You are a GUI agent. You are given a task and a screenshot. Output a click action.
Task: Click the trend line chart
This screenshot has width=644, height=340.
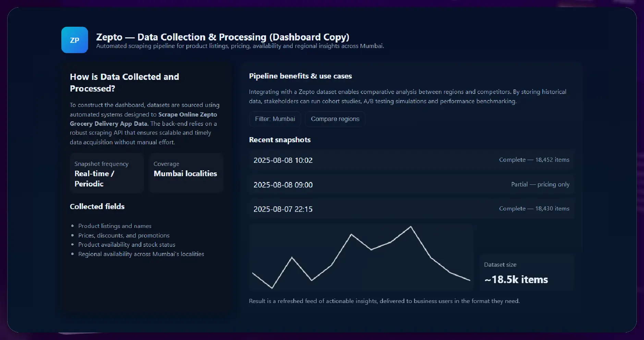(x=361, y=257)
